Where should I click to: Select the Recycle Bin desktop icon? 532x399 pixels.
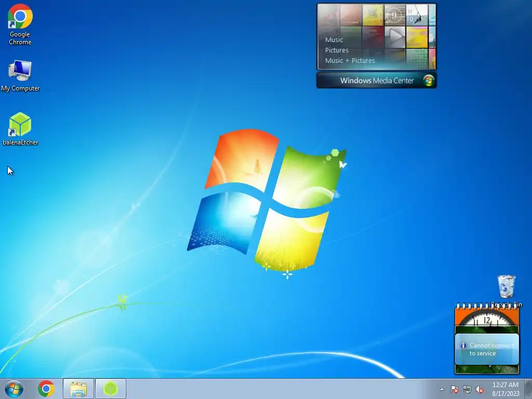coord(506,290)
